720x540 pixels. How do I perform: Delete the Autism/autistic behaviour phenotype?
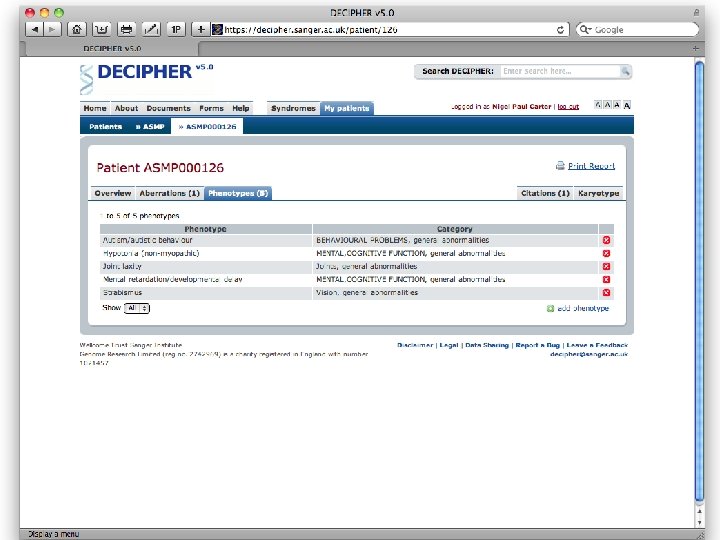coord(606,240)
